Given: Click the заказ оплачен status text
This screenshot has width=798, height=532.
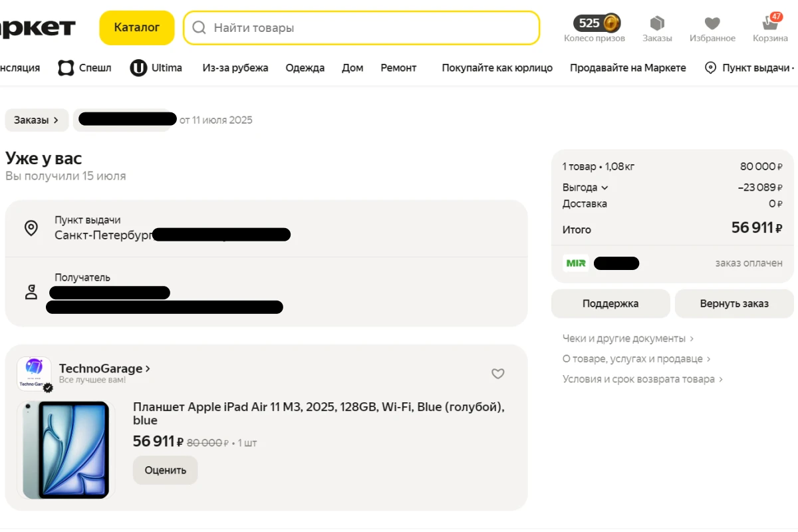Looking at the screenshot, I should (x=749, y=263).
